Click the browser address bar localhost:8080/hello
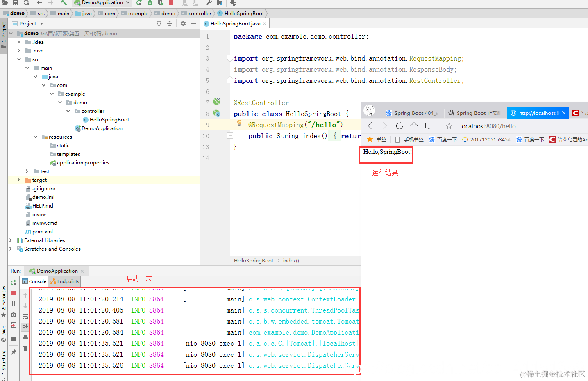This screenshot has height=381, width=588. 488,126
